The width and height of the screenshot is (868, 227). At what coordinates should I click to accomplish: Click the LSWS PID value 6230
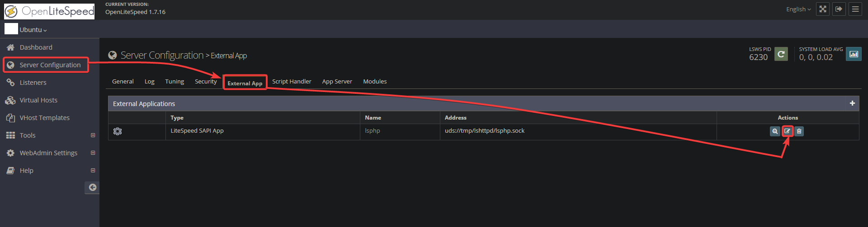click(758, 57)
